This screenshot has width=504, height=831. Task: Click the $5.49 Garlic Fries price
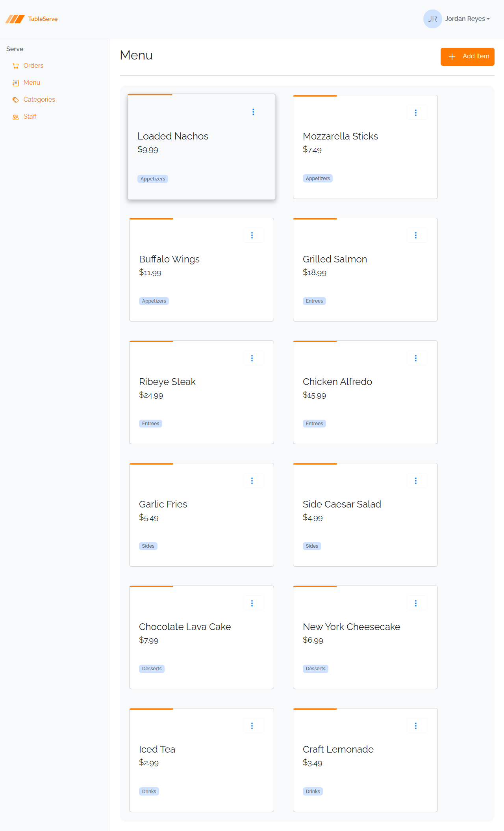pos(149,518)
